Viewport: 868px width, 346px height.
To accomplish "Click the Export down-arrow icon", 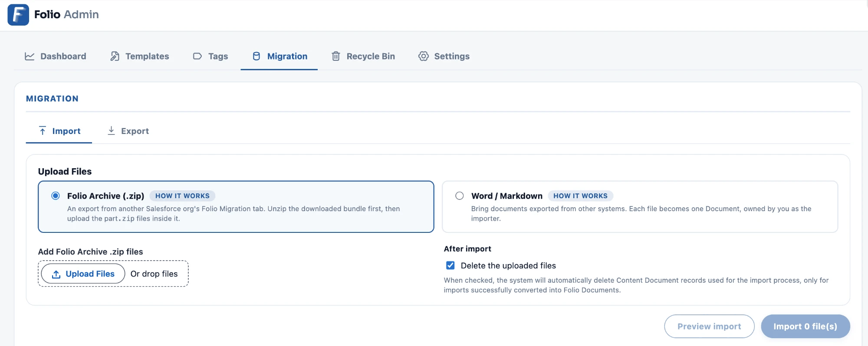I will coord(112,131).
